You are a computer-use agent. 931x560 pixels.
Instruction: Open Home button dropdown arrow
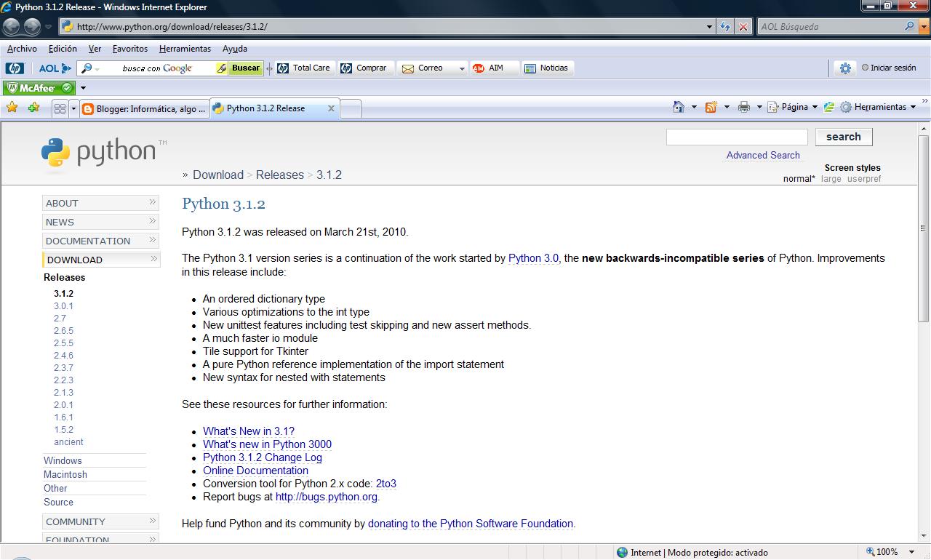[x=694, y=107]
